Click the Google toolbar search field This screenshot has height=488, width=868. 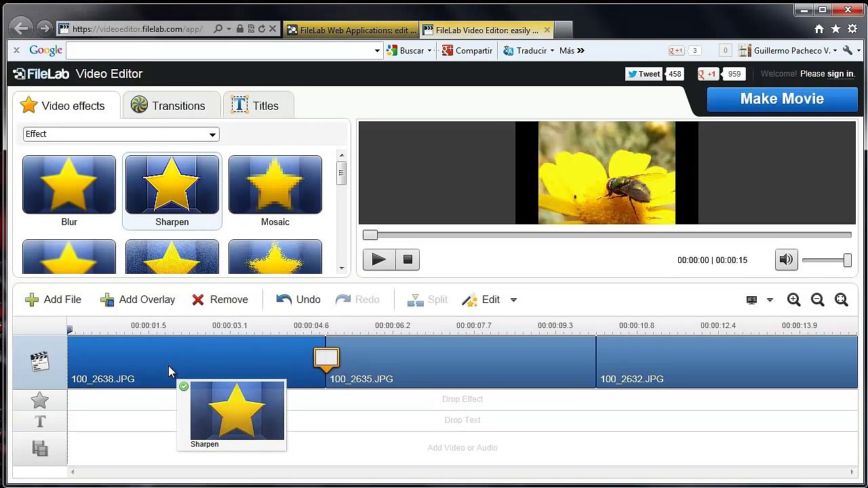pos(220,51)
